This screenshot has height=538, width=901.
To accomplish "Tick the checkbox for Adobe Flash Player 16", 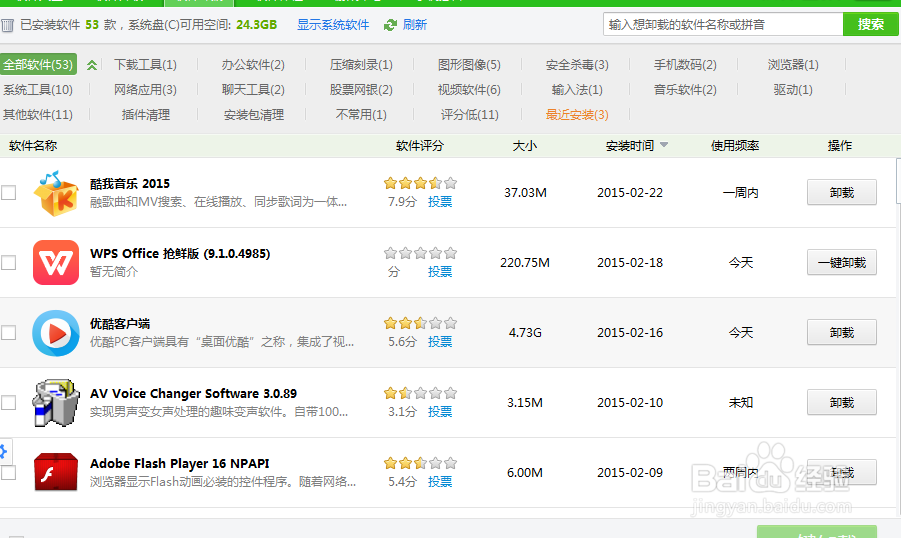I will [9, 472].
